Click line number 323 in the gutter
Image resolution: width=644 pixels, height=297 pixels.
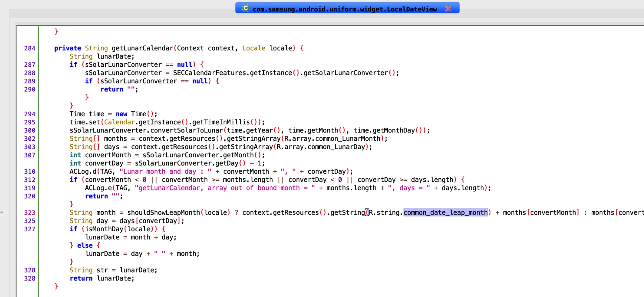pyautogui.click(x=30, y=213)
